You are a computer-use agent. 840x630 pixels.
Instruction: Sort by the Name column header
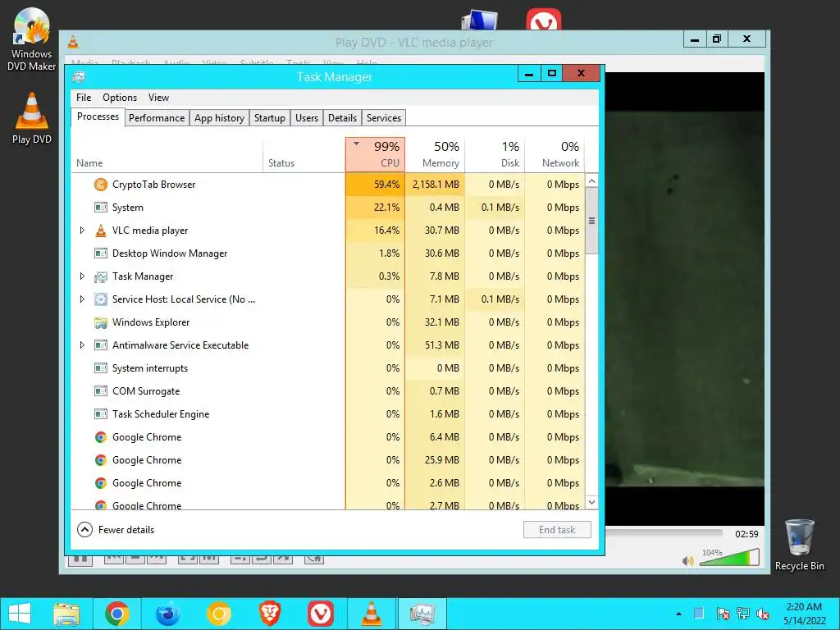(167, 154)
